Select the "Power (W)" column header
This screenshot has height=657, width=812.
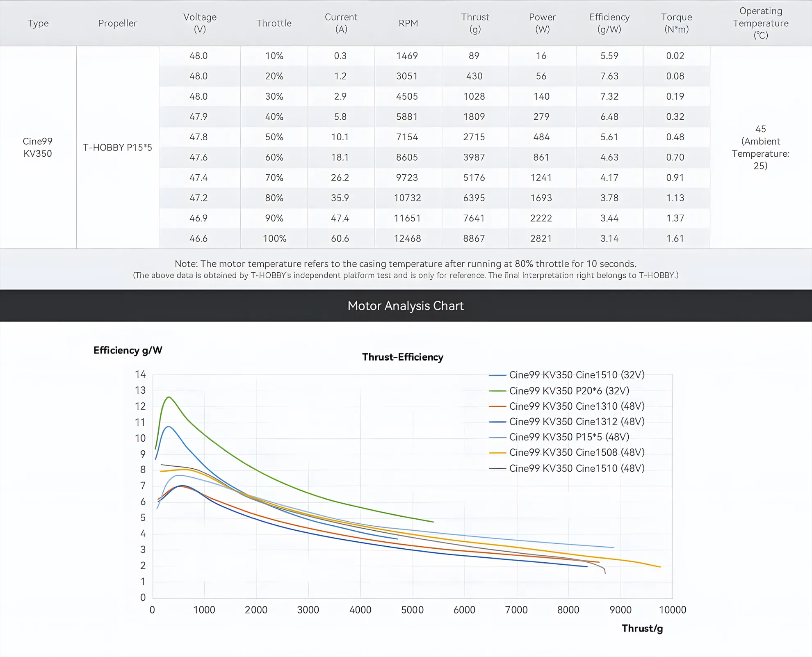coord(542,23)
